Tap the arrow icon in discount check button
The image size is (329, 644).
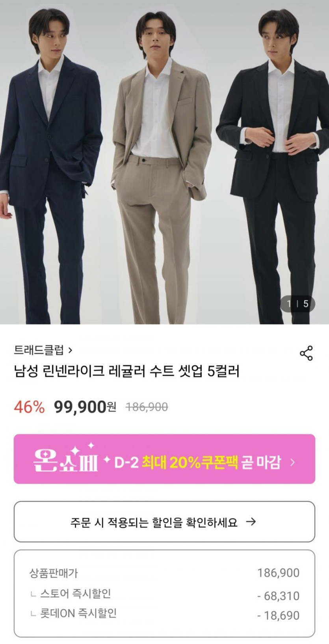(251, 522)
